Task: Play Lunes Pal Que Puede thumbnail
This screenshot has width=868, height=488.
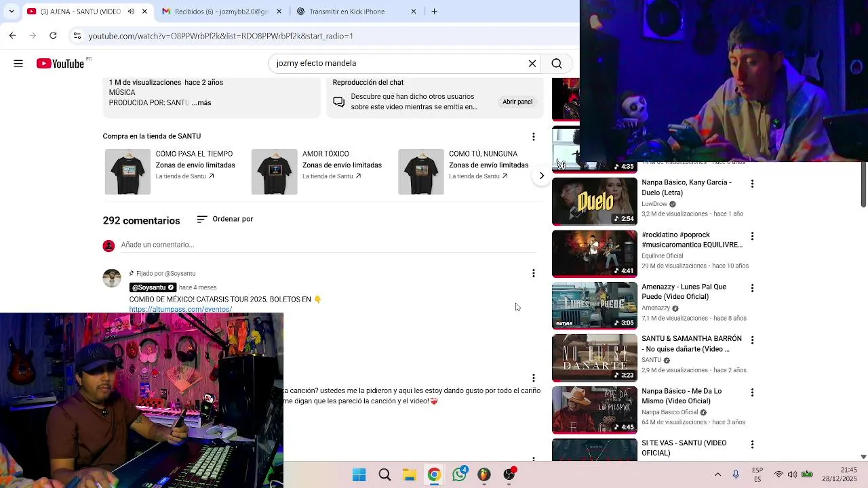Action: (x=595, y=306)
